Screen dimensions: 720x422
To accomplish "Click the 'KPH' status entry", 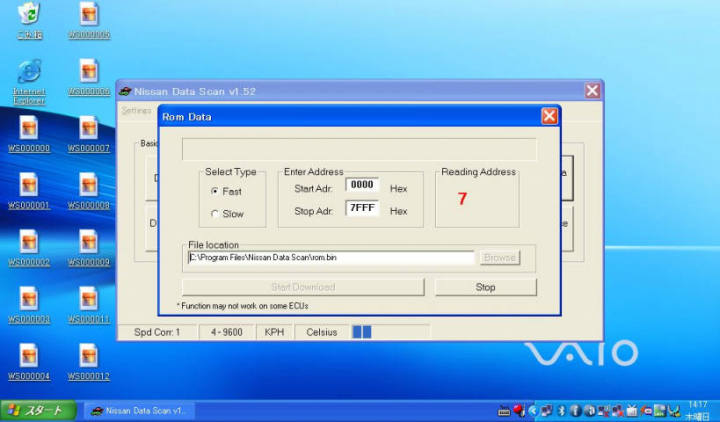I will point(274,332).
